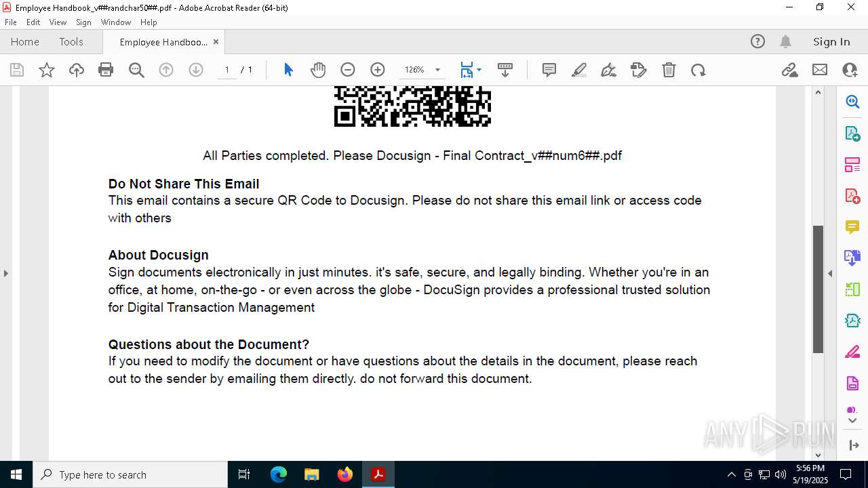Open the Window menu
Screen dimensions: 868x488
click(x=116, y=22)
